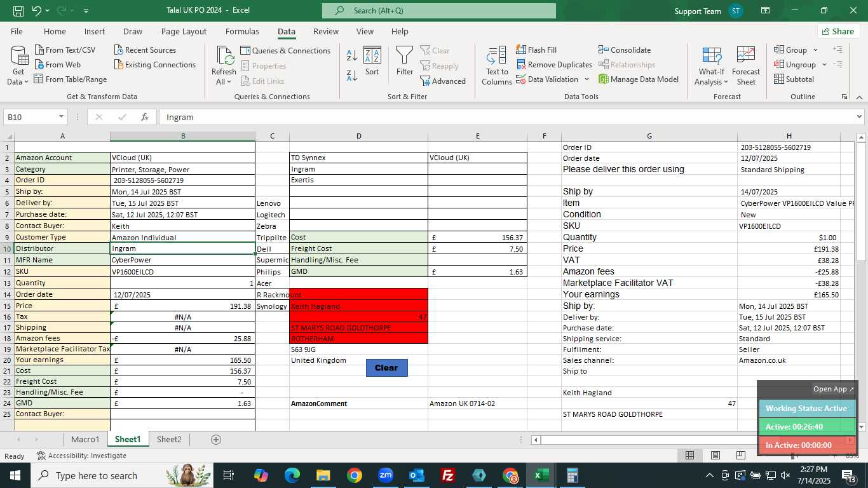Expand the Refresh All dropdown arrow
This screenshot has width=868, height=488.
point(228,82)
